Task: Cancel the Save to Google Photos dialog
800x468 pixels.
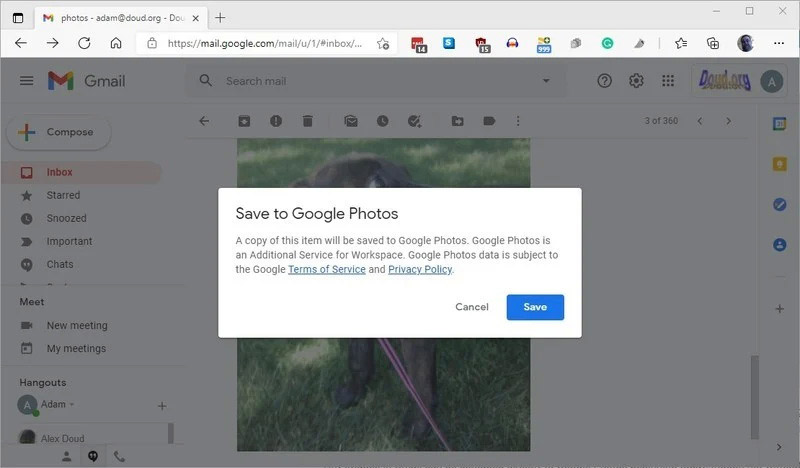Action: (x=471, y=307)
